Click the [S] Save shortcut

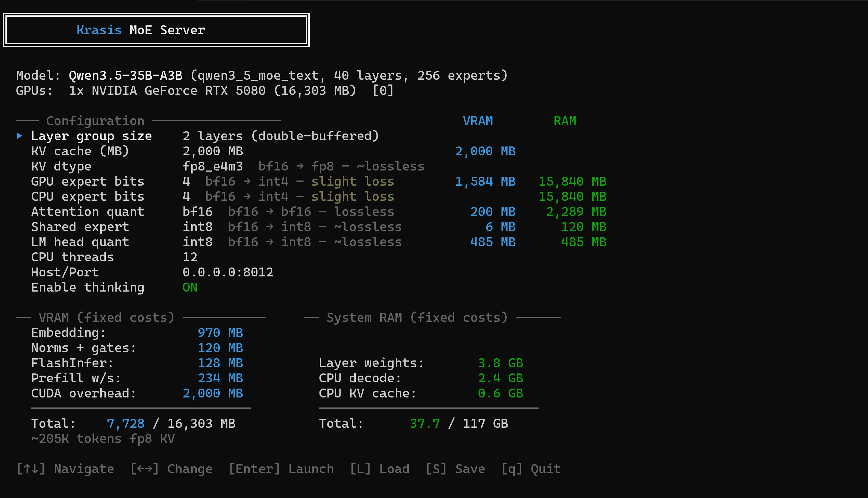(x=455, y=469)
